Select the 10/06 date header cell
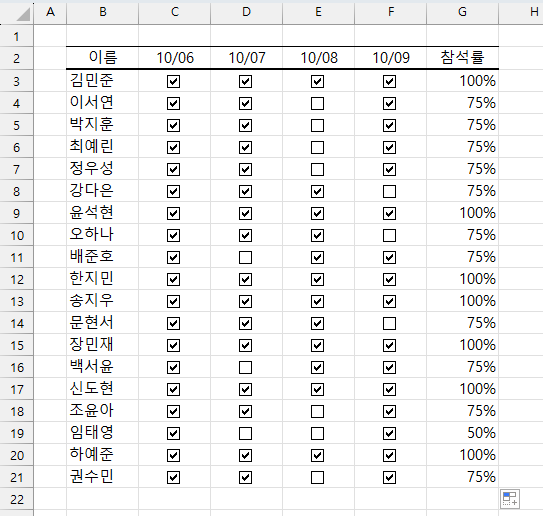The width and height of the screenshot is (543, 516). [175, 58]
